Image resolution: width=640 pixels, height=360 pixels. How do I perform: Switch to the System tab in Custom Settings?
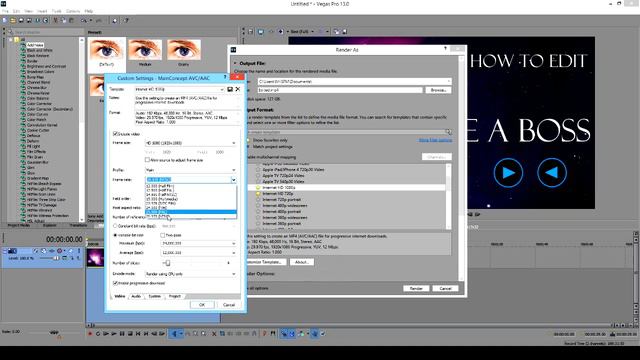click(x=154, y=296)
